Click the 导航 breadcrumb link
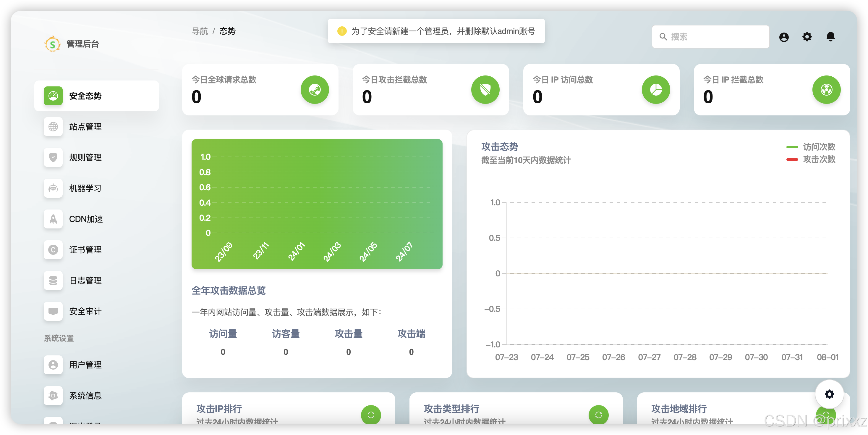Screen dimensions: 868x435 click(200, 31)
